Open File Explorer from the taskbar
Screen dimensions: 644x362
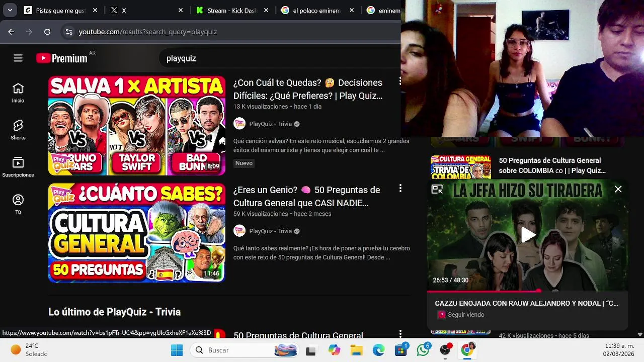tap(356, 350)
